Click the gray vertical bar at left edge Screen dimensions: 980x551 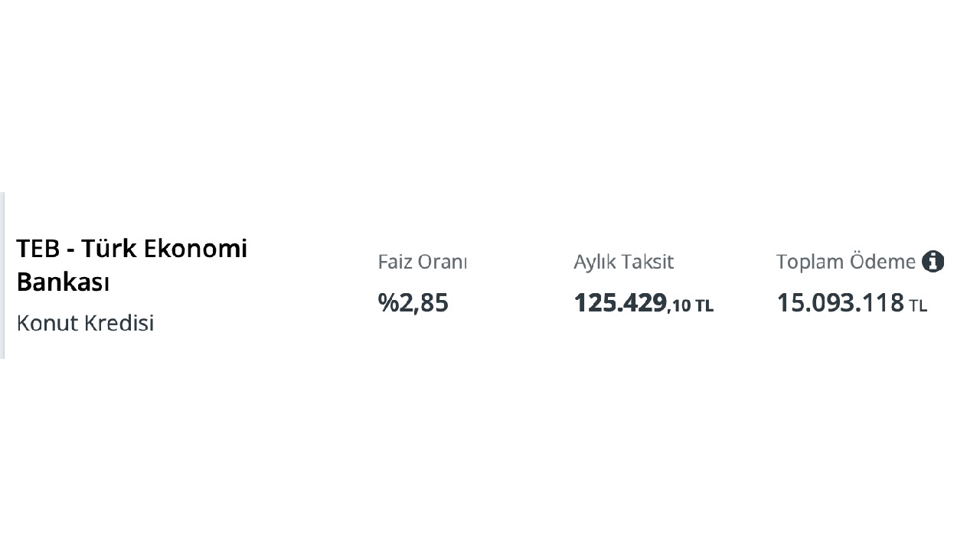coord(2,275)
